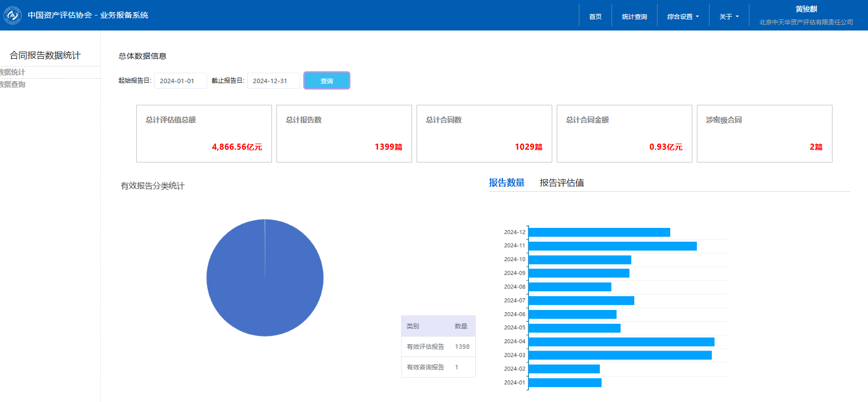Image resolution: width=868 pixels, height=402 pixels.
Task: Click the 涉密级合同 summary card
Action: pyautogui.click(x=764, y=134)
